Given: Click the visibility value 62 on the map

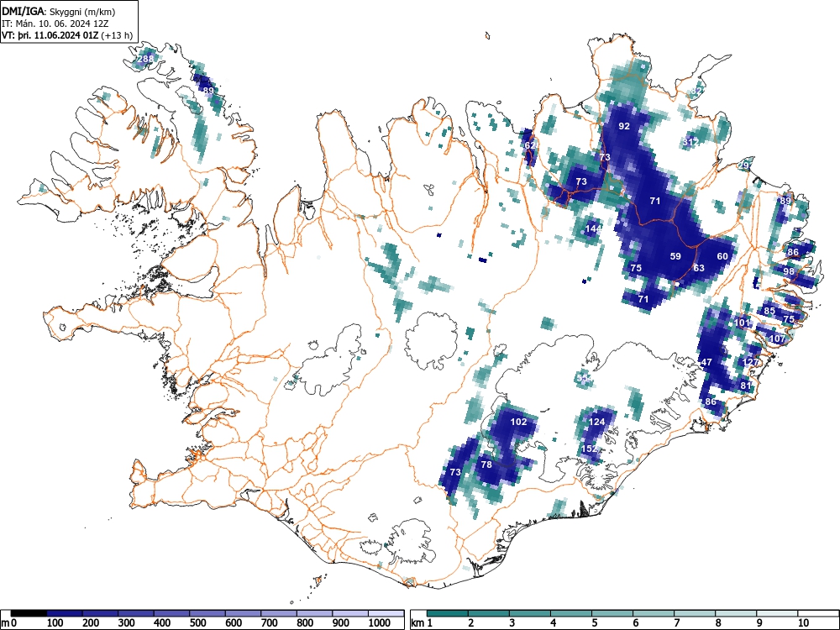Looking at the screenshot, I should (530, 145).
